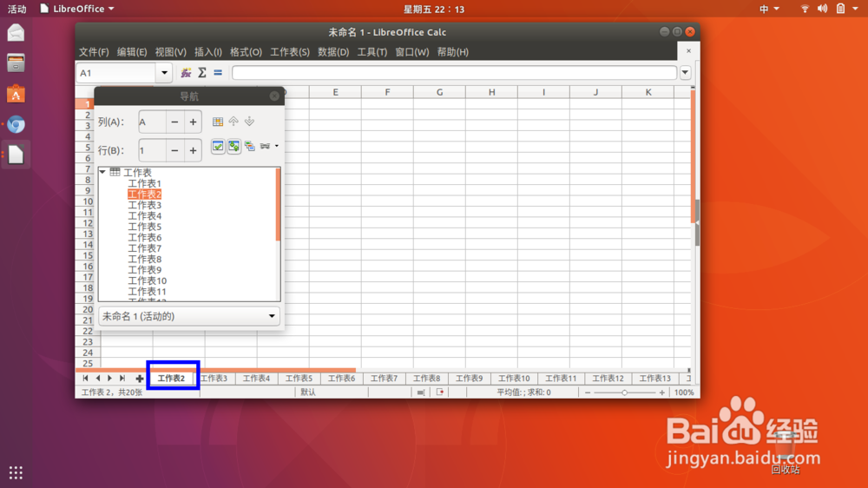The image size is (868, 488).
Task: Click the row (行) input field
Action: 152,150
